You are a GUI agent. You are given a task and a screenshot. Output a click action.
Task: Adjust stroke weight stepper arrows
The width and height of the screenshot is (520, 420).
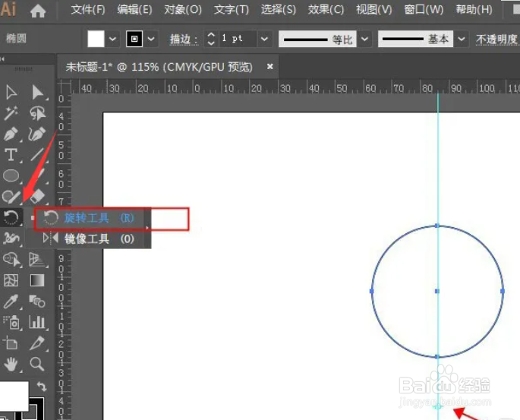[x=211, y=39]
